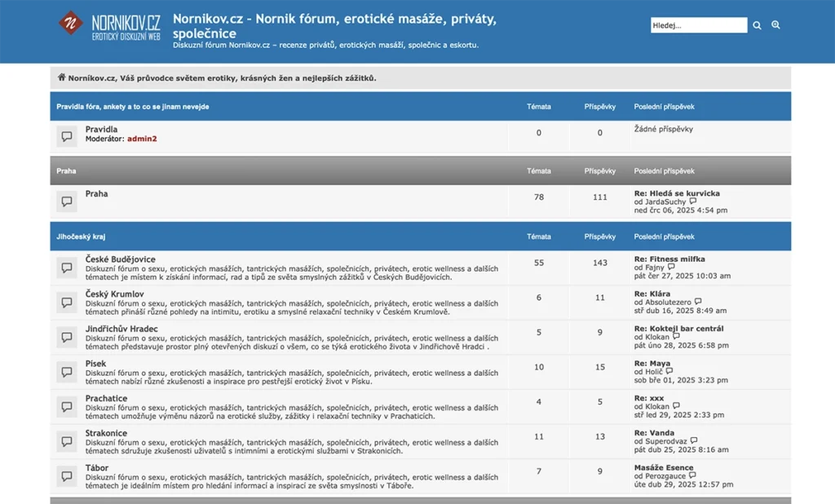Click the Tábor forum bubble icon
Screen dimensions: 835x504
click(x=67, y=476)
